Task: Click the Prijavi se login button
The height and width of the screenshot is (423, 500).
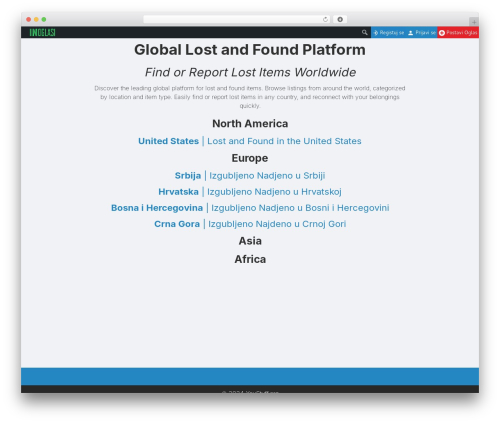Action: point(422,32)
